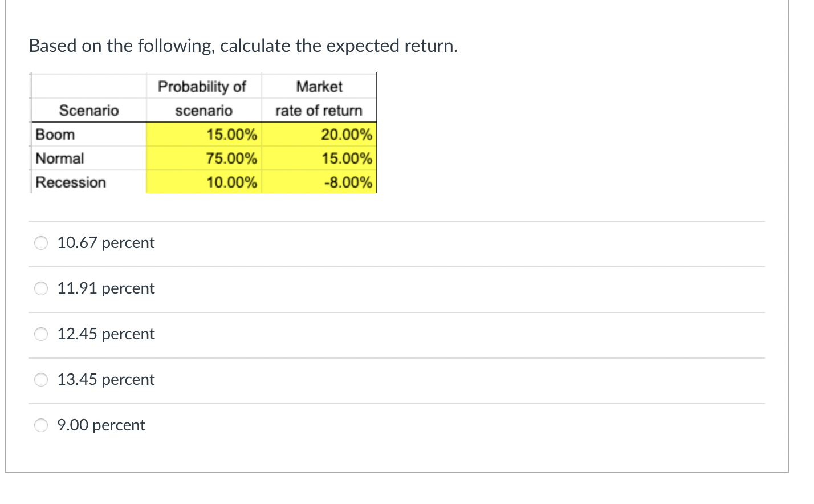Click the Boom scenario row

click(55, 135)
